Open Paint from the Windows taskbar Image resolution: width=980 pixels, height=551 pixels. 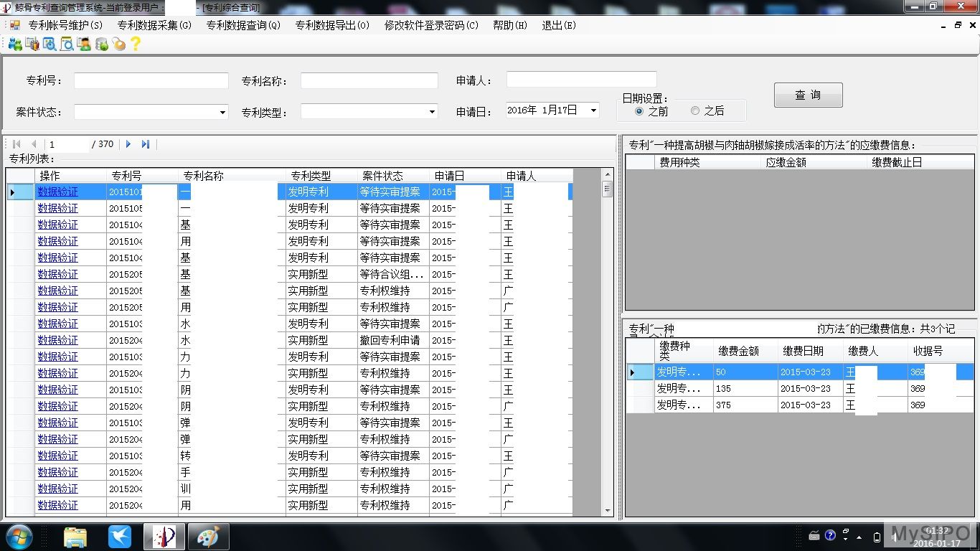click(x=208, y=537)
